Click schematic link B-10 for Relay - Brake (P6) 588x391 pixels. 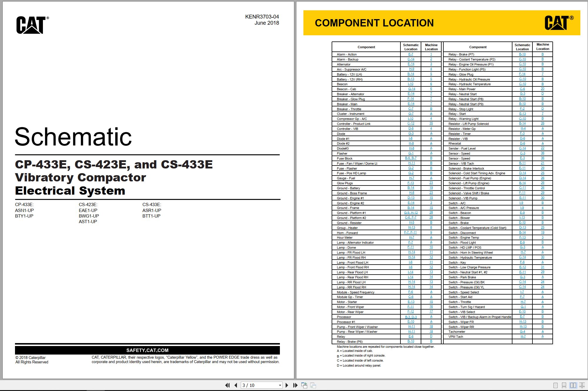(x=411, y=342)
